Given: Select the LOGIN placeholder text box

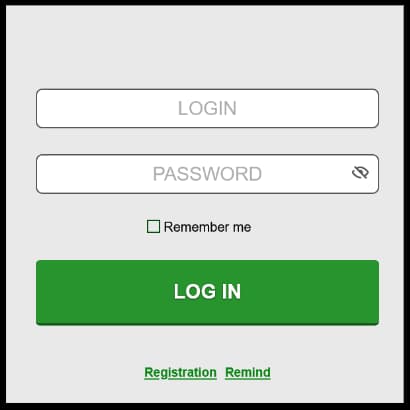Looking at the screenshot, I should click(x=207, y=108).
